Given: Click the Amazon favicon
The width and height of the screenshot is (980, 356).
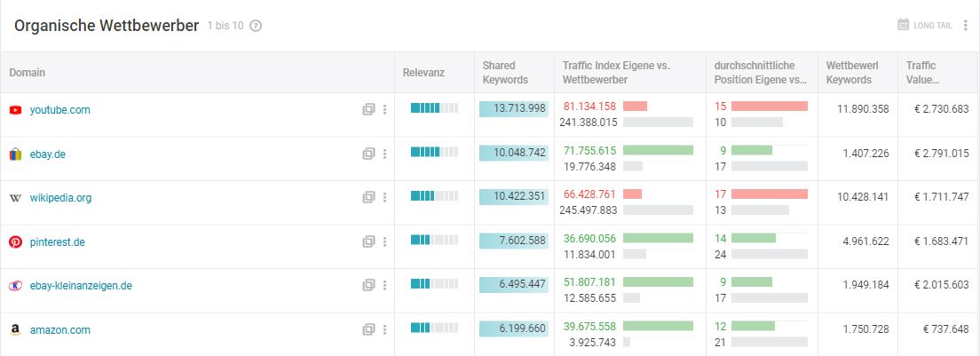Looking at the screenshot, I should point(16,329).
